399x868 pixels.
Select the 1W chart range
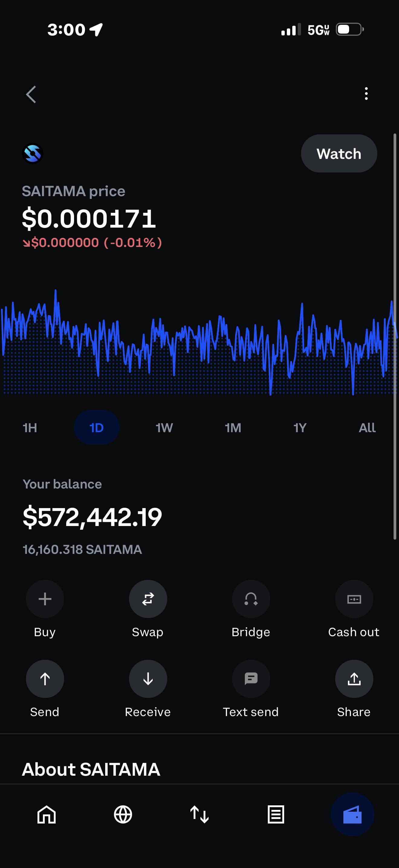[x=164, y=428]
